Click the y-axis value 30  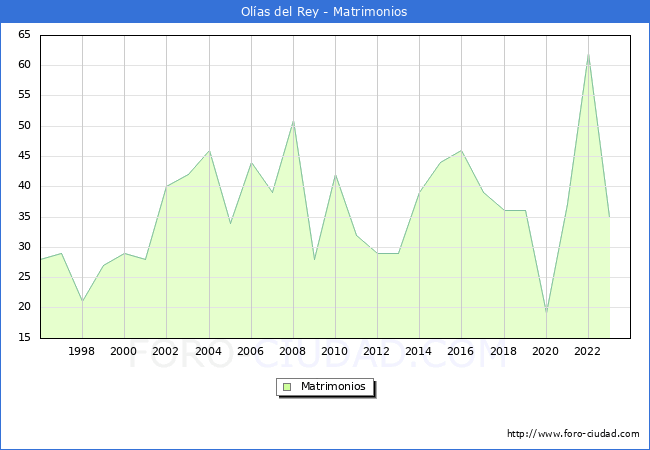click(24, 247)
